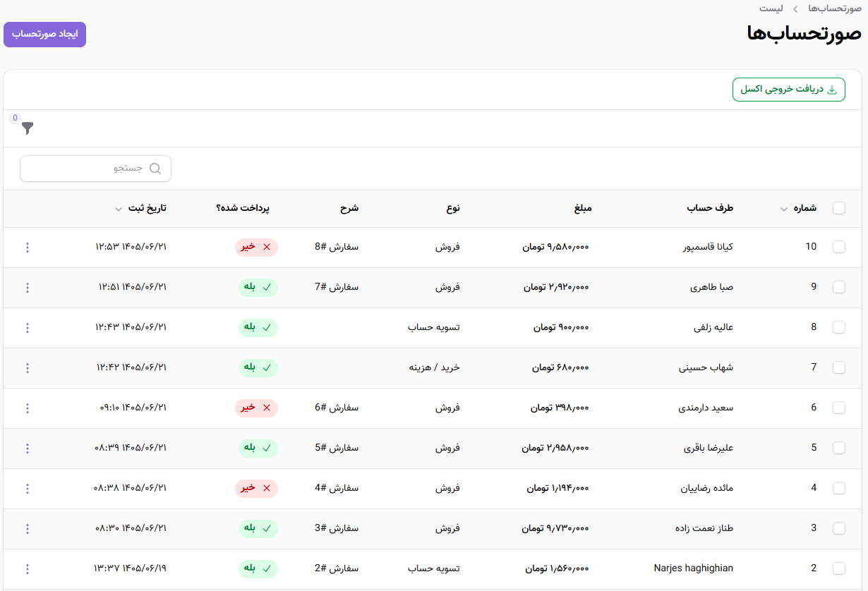
Task: Click the Excel download icon
Action: click(831, 90)
